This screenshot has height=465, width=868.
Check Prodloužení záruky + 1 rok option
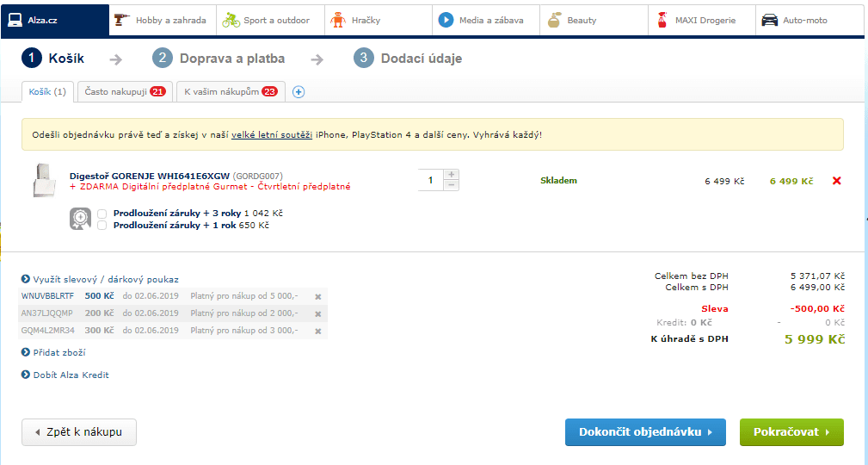coord(102,226)
